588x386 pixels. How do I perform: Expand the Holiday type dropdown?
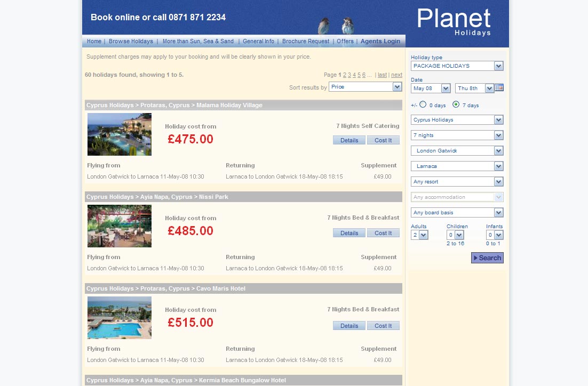[457, 66]
